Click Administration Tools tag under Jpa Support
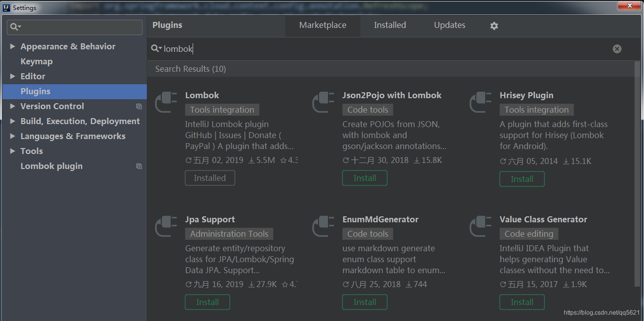The image size is (644, 321). (229, 234)
